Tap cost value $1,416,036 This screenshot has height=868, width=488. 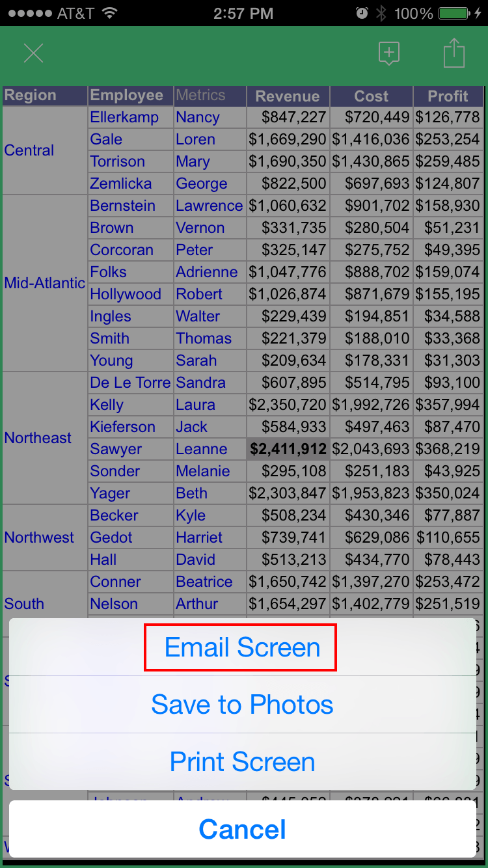[371, 139]
